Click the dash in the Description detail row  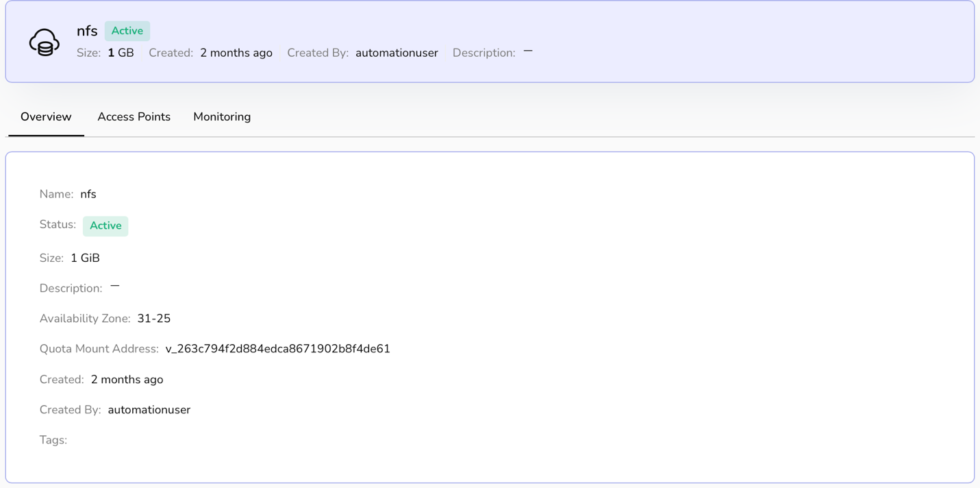coord(115,286)
